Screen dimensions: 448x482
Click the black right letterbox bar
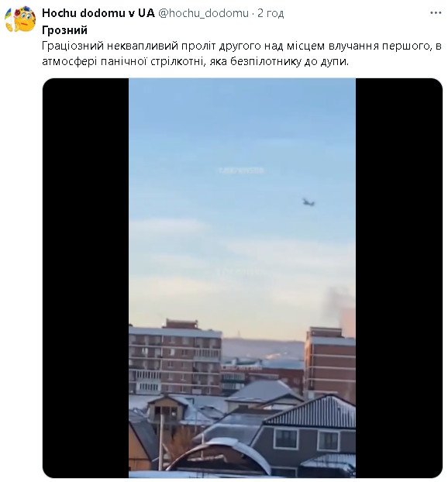pyautogui.click(x=399, y=278)
